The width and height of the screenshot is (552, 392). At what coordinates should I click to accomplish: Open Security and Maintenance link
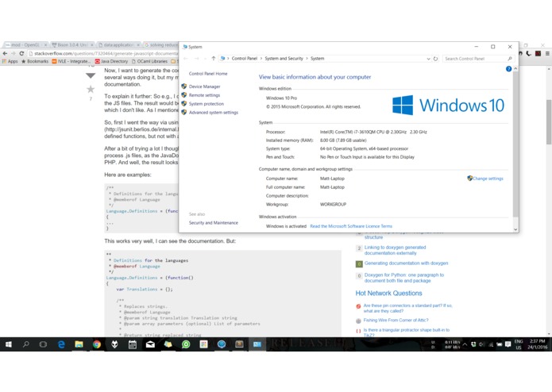(214, 222)
